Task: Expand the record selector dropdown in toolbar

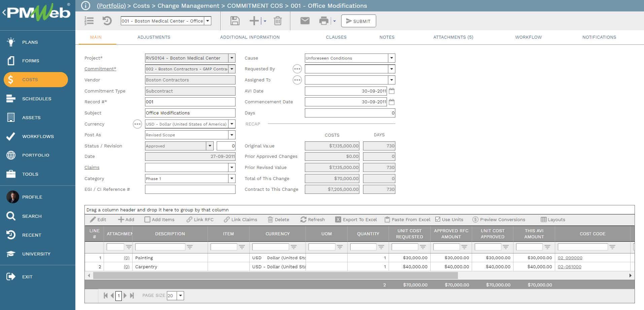Action: [208, 21]
